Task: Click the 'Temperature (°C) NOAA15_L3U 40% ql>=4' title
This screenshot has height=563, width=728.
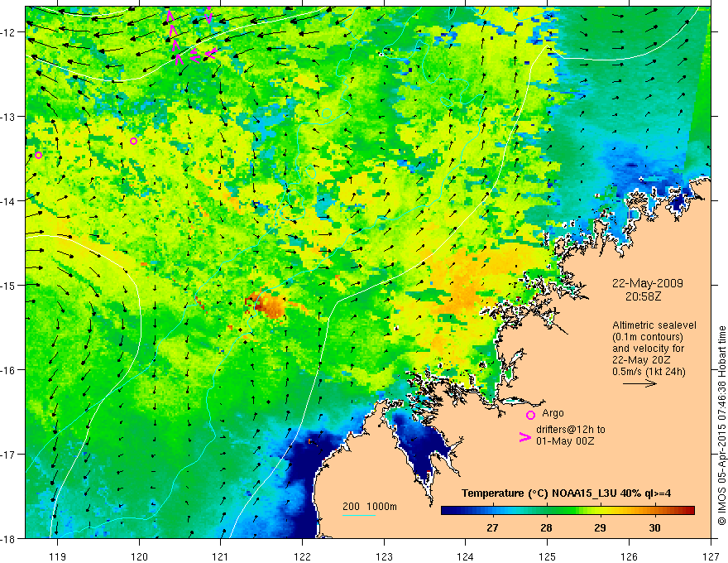Action: click(x=566, y=493)
